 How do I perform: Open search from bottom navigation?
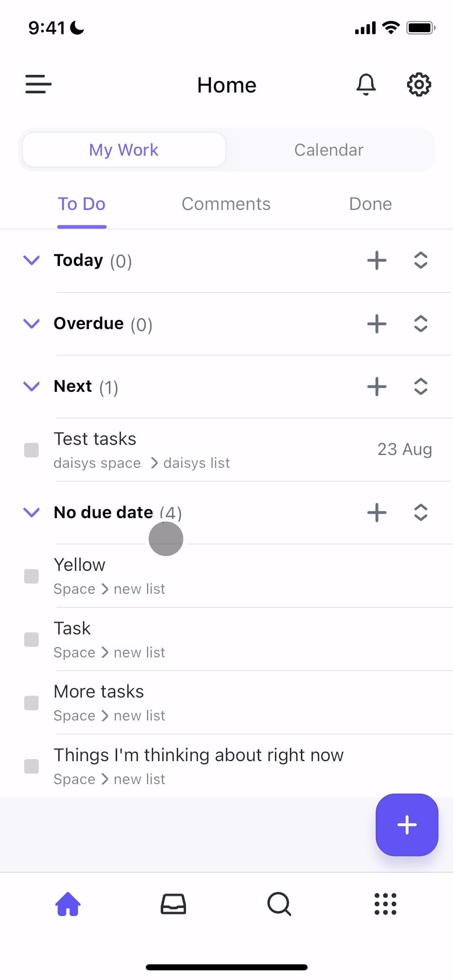coord(279,904)
